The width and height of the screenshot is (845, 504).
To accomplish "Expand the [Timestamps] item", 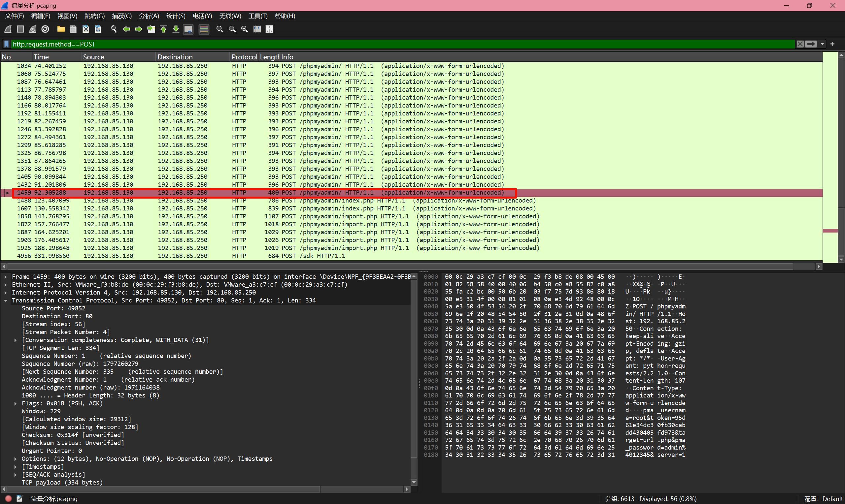I will (16, 467).
